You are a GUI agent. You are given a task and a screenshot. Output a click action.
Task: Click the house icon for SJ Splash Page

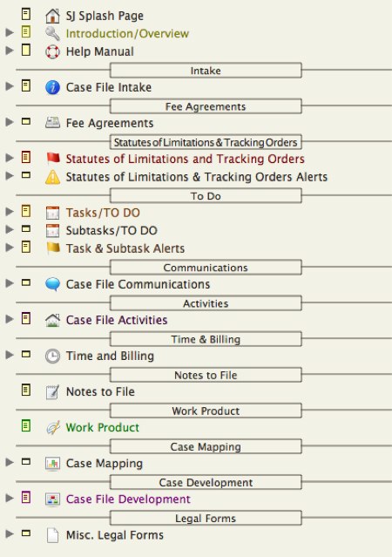pyautogui.click(x=52, y=16)
